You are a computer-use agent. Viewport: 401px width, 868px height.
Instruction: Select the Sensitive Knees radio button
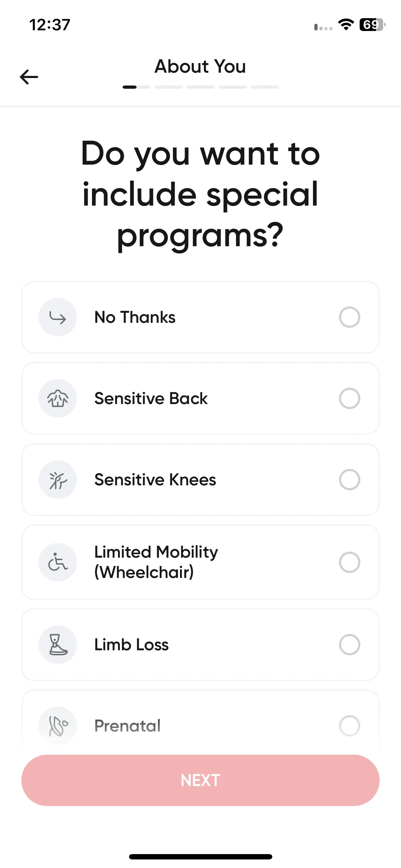(350, 480)
